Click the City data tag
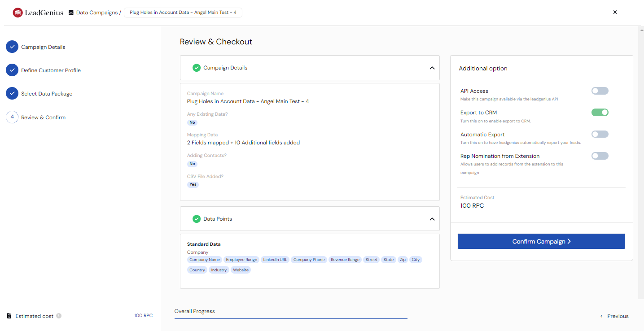The height and width of the screenshot is (331, 644). pos(416,260)
